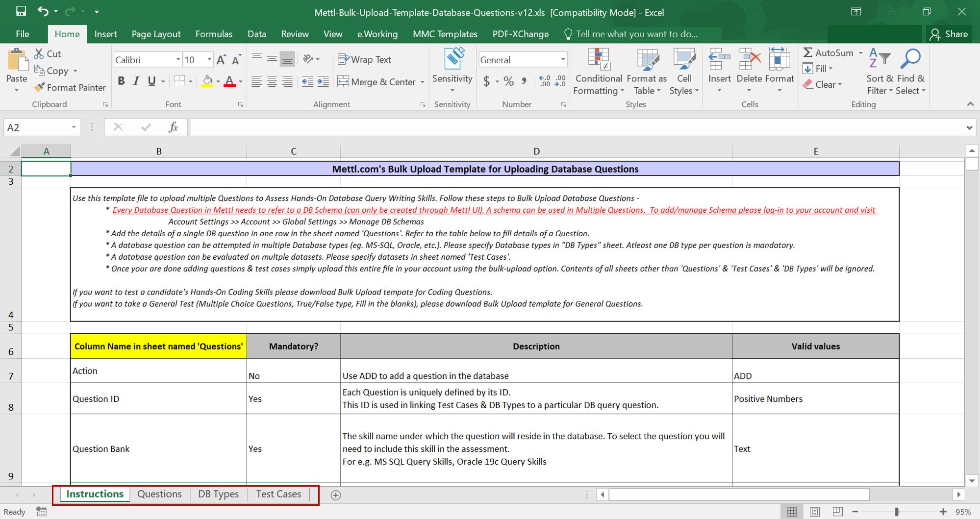The width and height of the screenshot is (980, 519).
Task: Increase font size with the large A icon
Action: click(x=221, y=60)
